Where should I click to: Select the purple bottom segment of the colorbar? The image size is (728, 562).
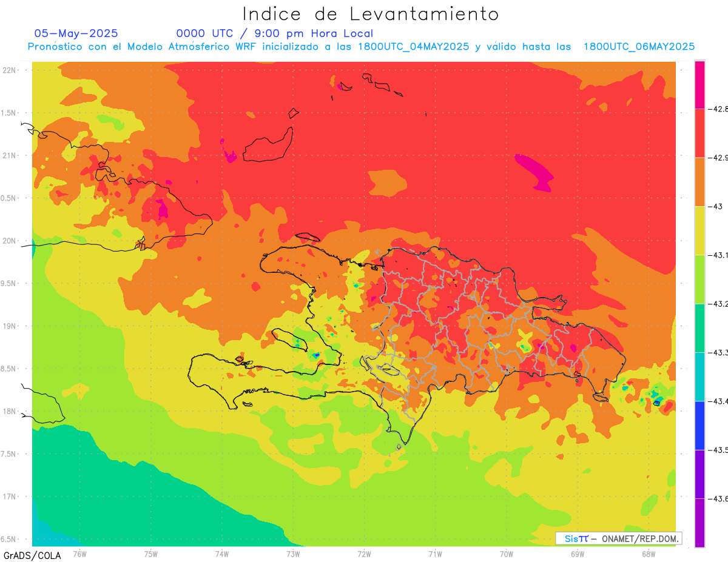(x=699, y=523)
